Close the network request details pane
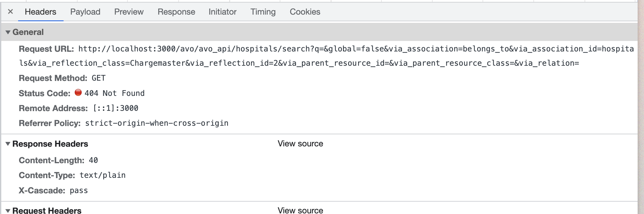The height and width of the screenshot is (214, 644). click(10, 11)
